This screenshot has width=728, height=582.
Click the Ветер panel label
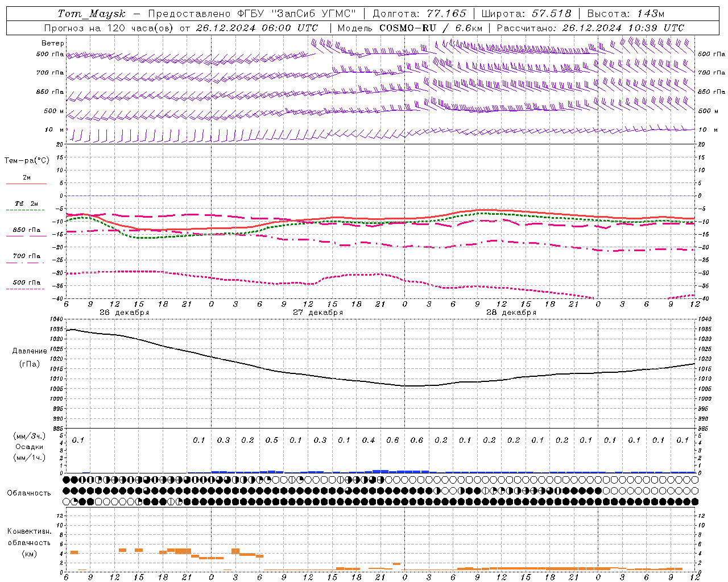pyautogui.click(x=53, y=43)
